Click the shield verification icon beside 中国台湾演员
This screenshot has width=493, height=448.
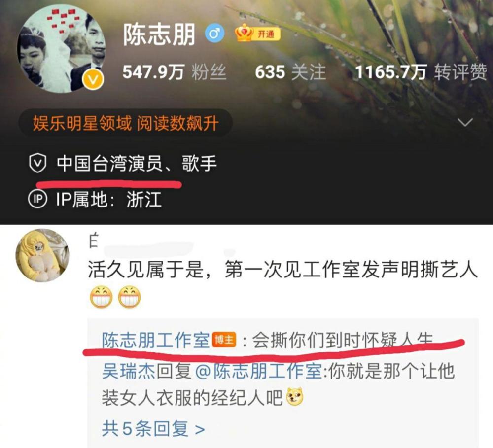click(38, 163)
